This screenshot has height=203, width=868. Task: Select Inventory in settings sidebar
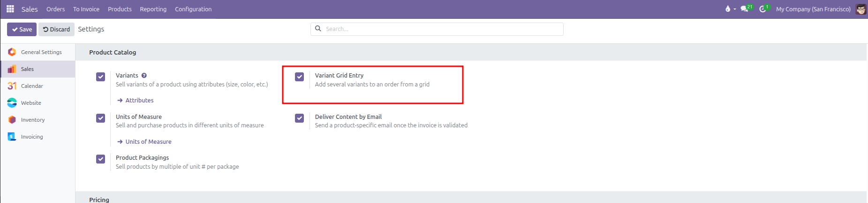pyautogui.click(x=38, y=120)
